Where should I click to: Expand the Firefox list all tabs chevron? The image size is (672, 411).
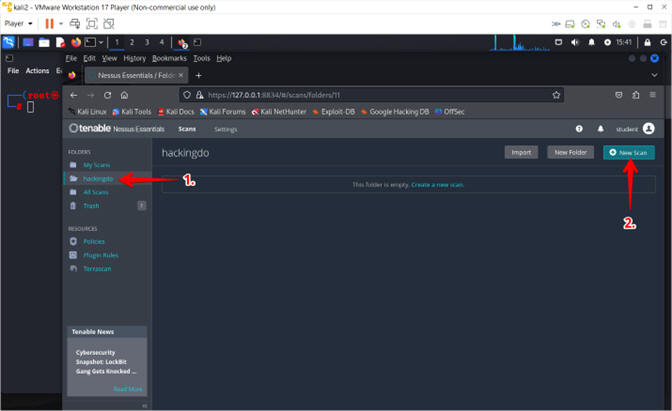(x=654, y=75)
